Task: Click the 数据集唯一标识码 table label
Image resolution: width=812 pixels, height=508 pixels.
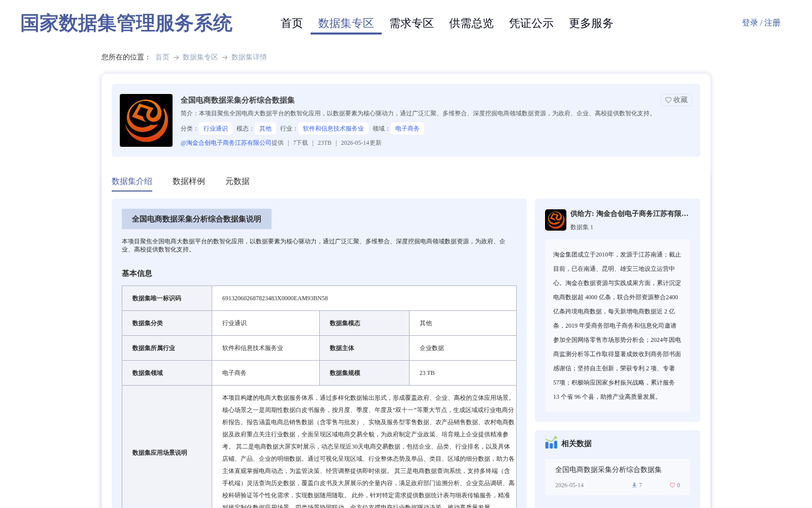Action: [x=157, y=298]
